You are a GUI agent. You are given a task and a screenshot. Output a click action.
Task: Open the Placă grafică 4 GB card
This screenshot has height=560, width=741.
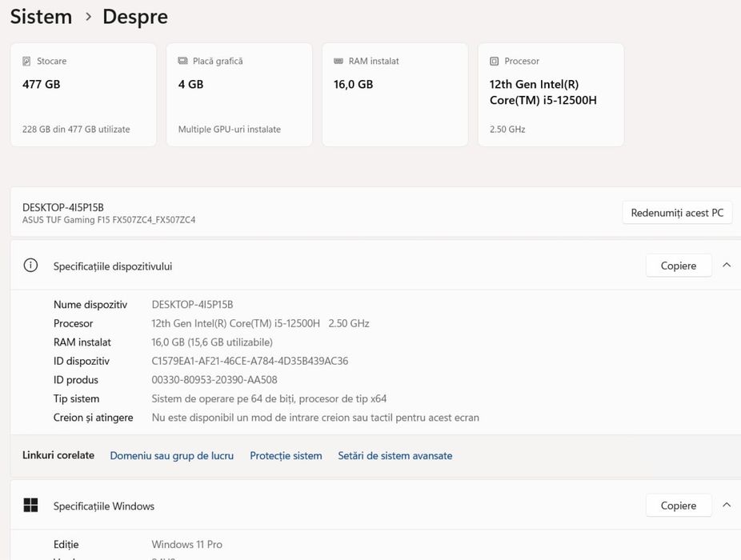pyautogui.click(x=239, y=94)
